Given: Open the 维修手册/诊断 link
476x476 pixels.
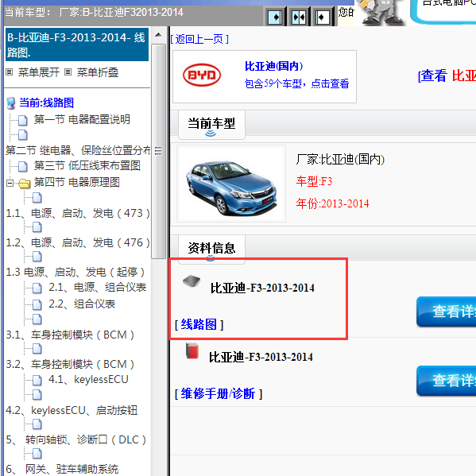Looking at the screenshot, I should (x=219, y=393).
